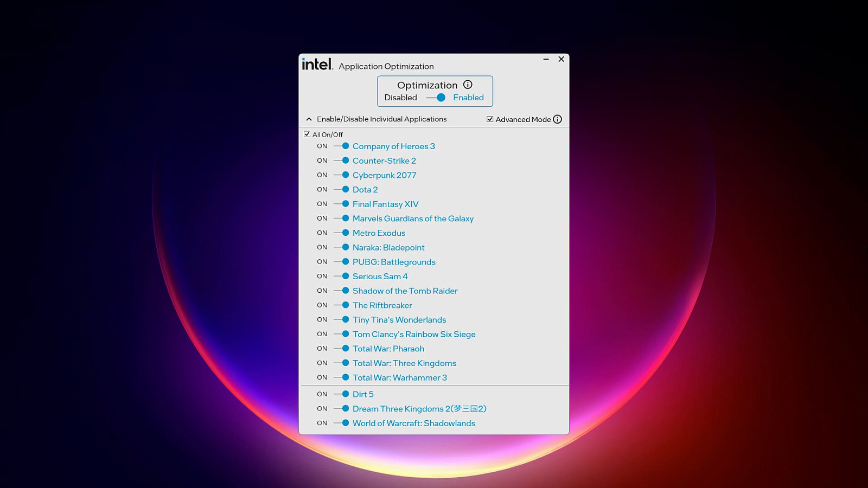Collapse Enable/Disable Individual Applications section
868x488 pixels.
pyautogui.click(x=309, y=119)
